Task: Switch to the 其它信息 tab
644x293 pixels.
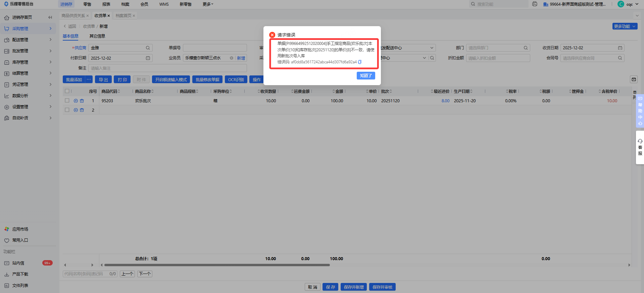Action: [97, 36]
